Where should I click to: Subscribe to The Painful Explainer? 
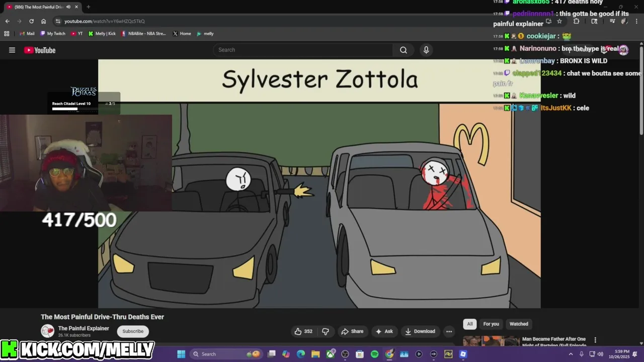tap(133, 331)
